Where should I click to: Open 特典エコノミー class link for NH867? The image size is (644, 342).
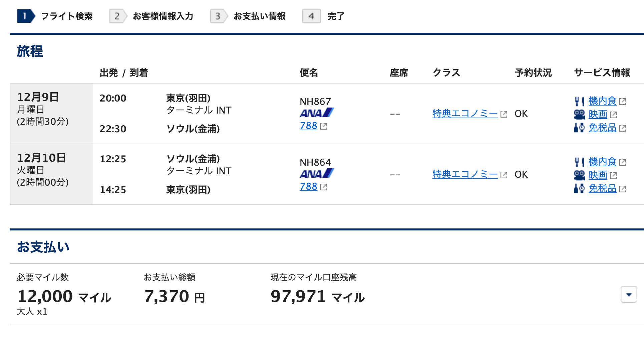(x=465, y=114)
